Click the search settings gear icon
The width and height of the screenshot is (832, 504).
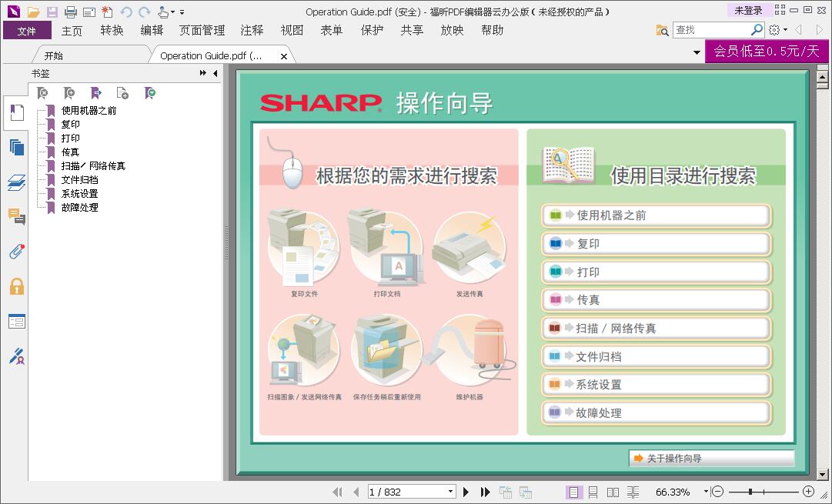click(774, 30)
